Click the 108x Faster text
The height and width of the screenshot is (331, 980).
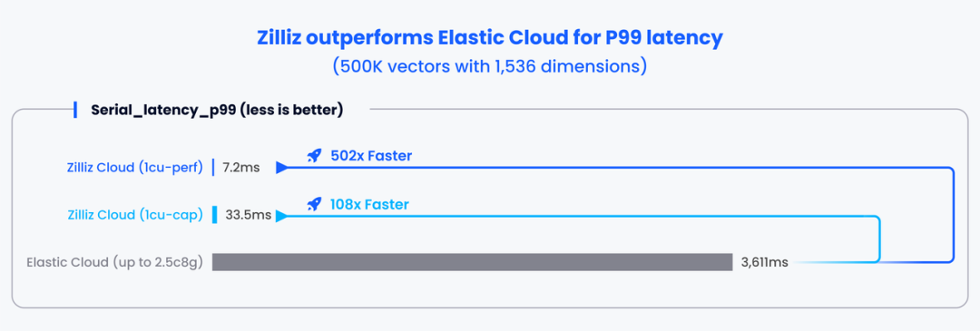point(369,204)
